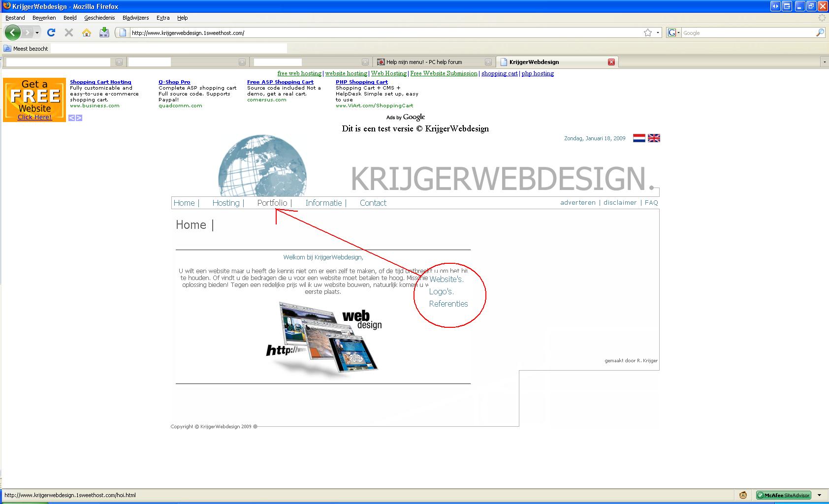This screenshot has width=829, height=504.
Task: Open the Bestand menu
Action: (15, 18)
